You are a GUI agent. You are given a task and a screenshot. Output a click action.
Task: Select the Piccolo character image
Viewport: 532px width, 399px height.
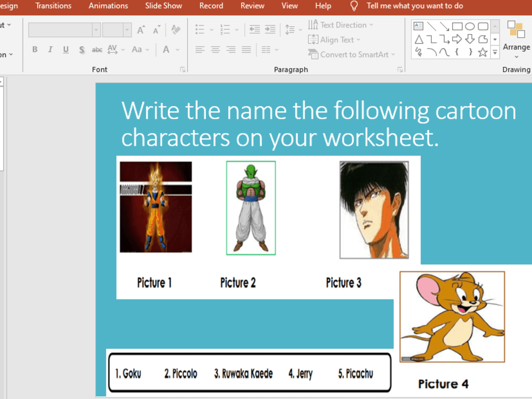click(x=251, y=208)
